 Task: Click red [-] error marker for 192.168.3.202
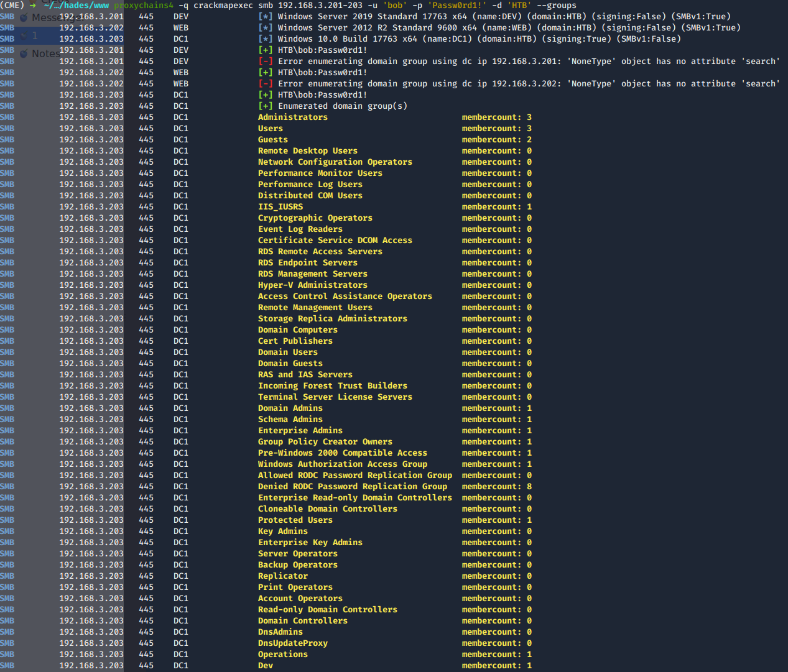tap(265, 84)
